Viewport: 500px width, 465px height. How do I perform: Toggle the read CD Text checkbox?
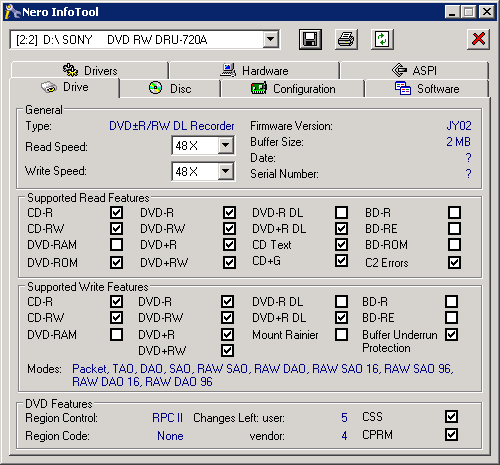click(341, 244)
